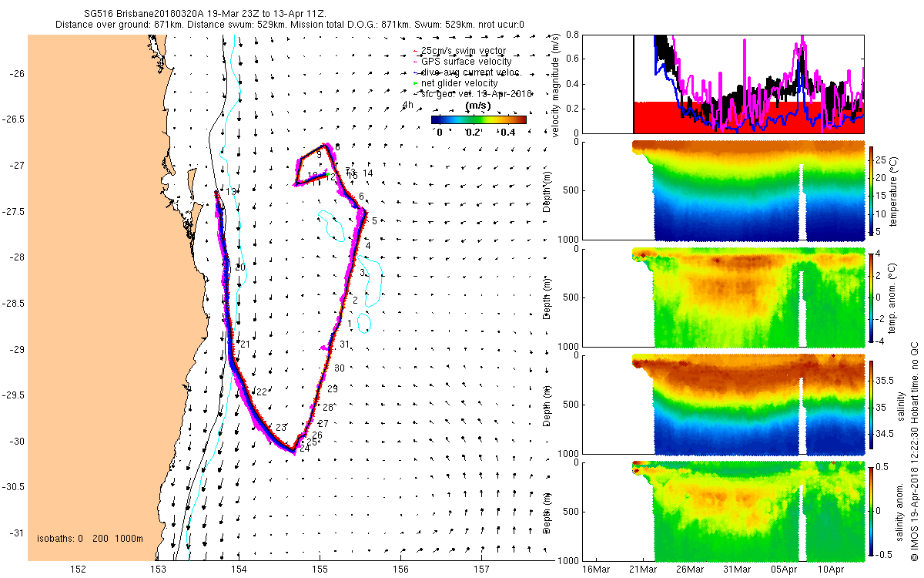Click the '-30.5' latitude tick label

click(13, 487)
